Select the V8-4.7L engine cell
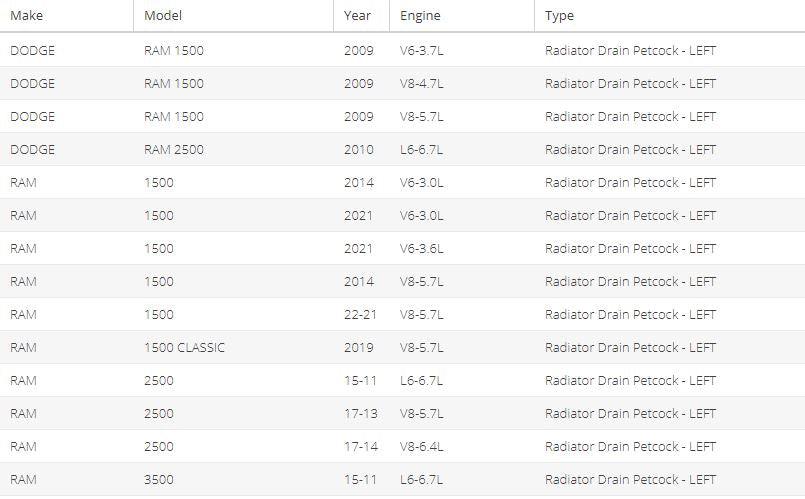This screenshot has height=499, width=805. [421, 83]
